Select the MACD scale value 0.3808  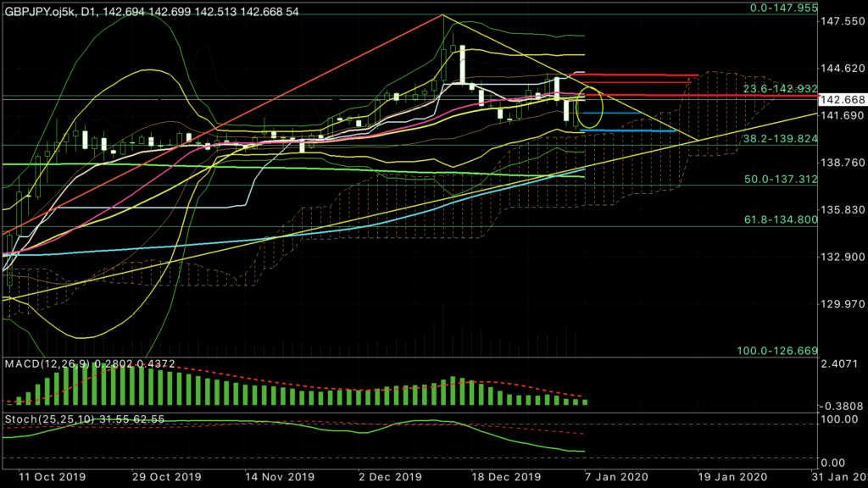[x=843, y=406]
